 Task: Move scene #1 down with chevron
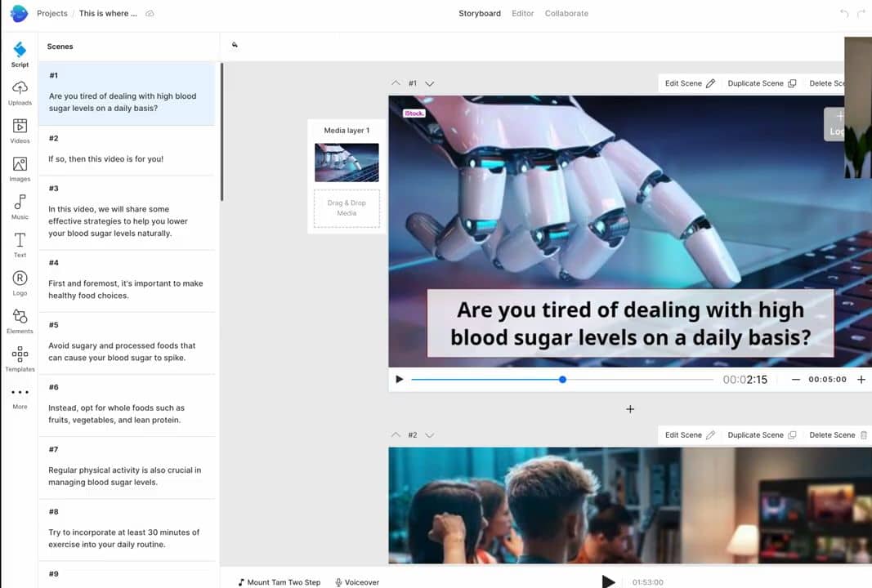430,83
